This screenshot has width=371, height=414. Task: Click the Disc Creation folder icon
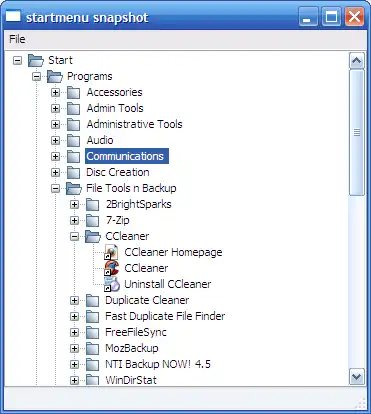[73, 172]
